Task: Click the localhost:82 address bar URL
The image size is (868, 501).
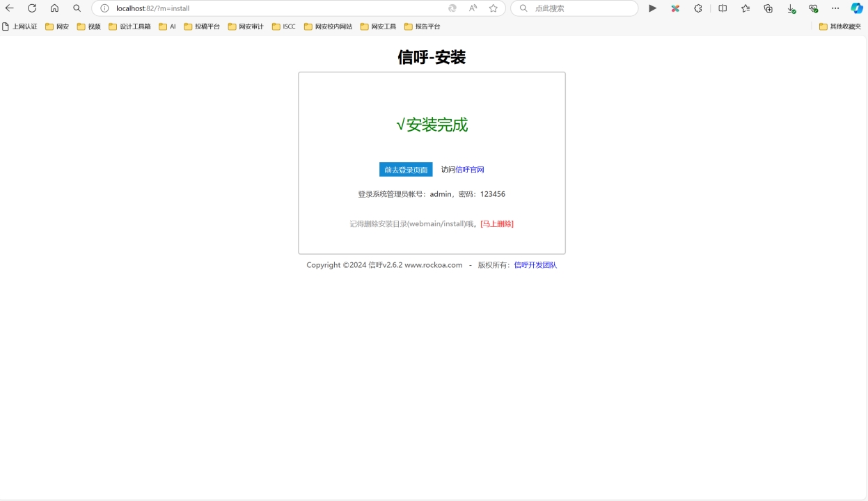Action: point(152,8)
